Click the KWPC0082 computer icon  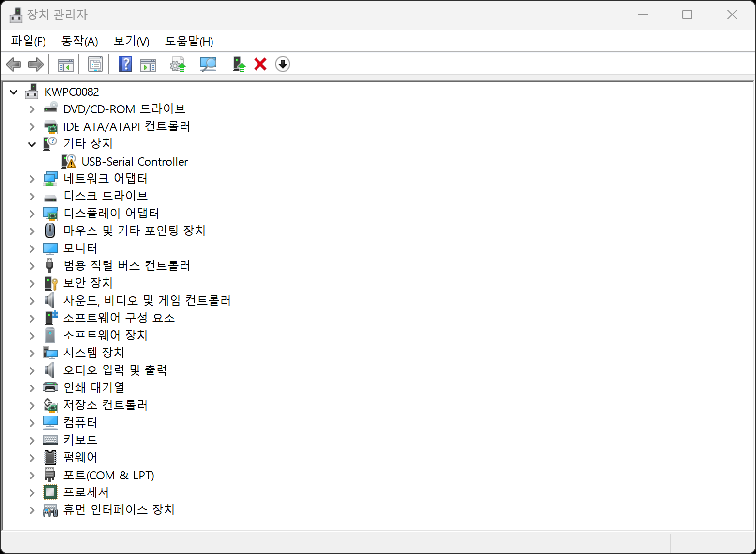pos(31,92)
